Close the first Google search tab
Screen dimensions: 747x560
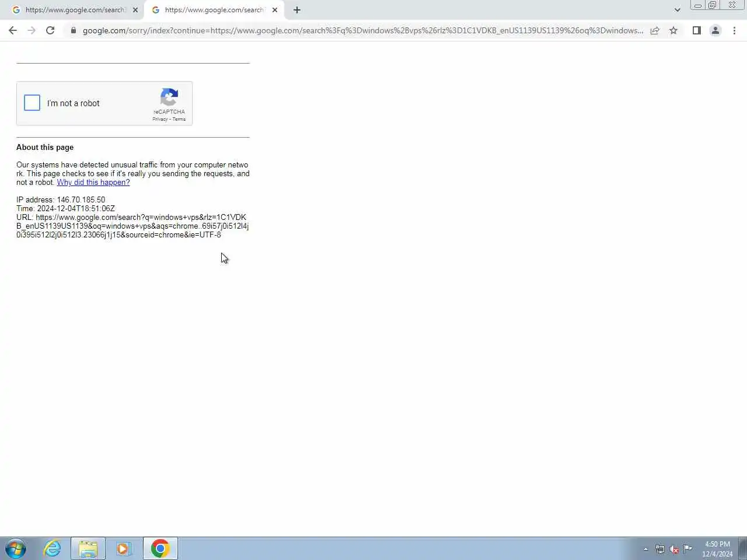click(x=135, y=10)
